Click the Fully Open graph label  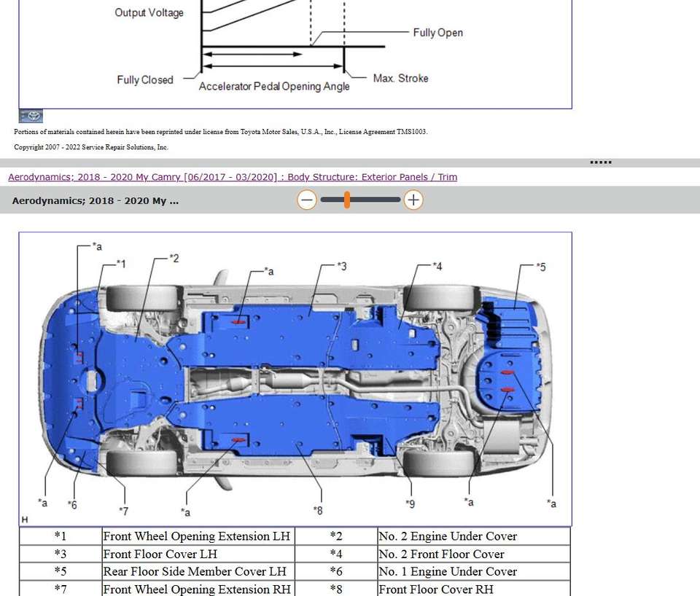pyautogui.click(x=437, y=33)
